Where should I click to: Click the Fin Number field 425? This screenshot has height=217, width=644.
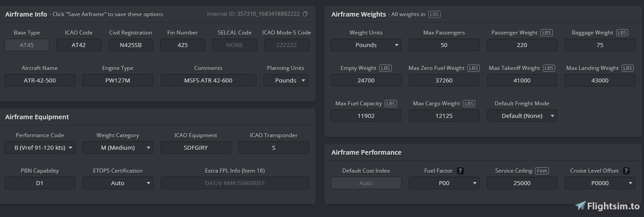tap(183, 45)
